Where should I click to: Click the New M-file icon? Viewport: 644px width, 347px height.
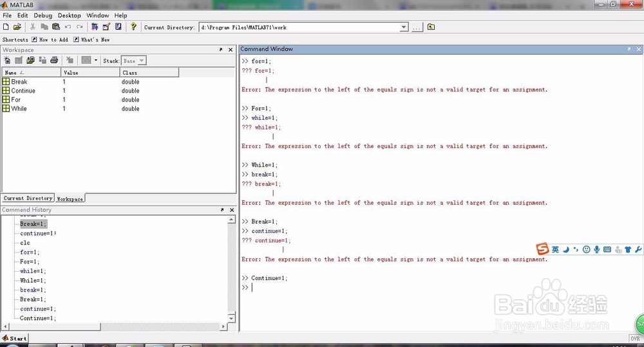tap(6, 26)
